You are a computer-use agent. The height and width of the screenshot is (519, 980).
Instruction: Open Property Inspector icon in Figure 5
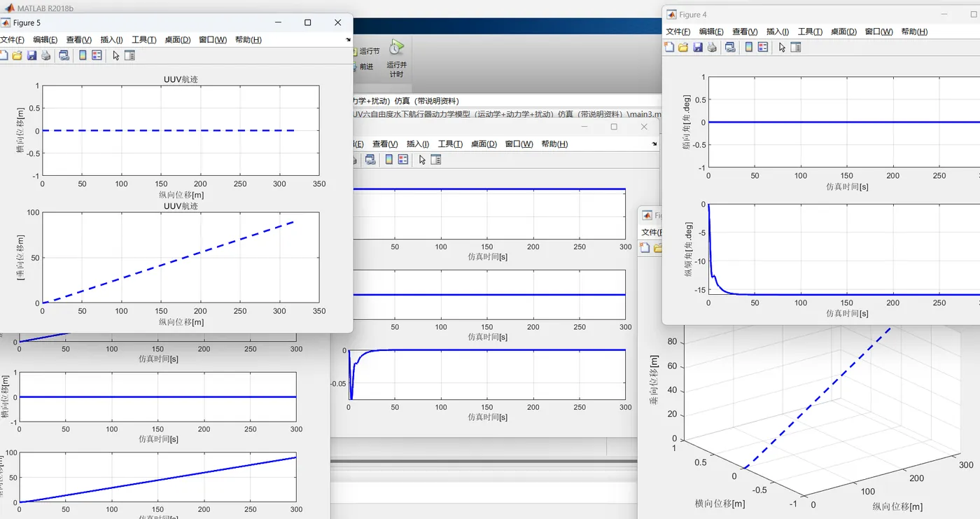tap(129, 55)
